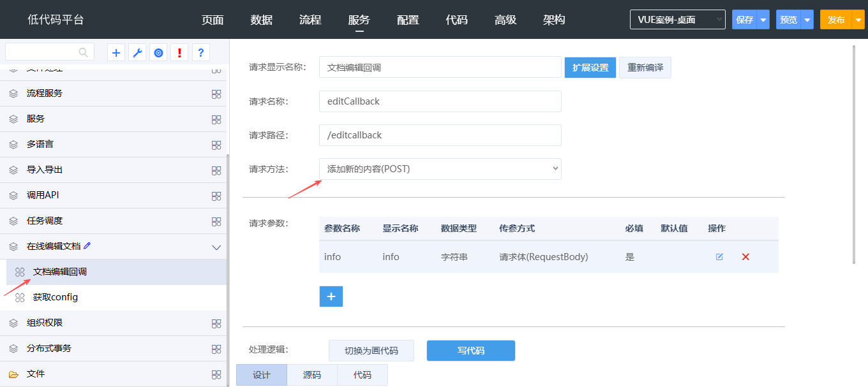Expand the 保存 button dropdown arrow
This screenshot has height=387, width=868.
coord(763,20)
